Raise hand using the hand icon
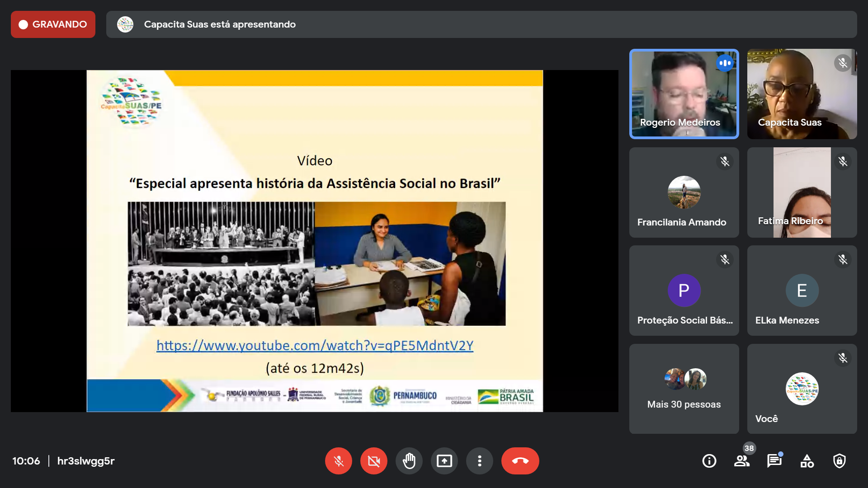Screen dimensions: 868x488 click(409, 461)
